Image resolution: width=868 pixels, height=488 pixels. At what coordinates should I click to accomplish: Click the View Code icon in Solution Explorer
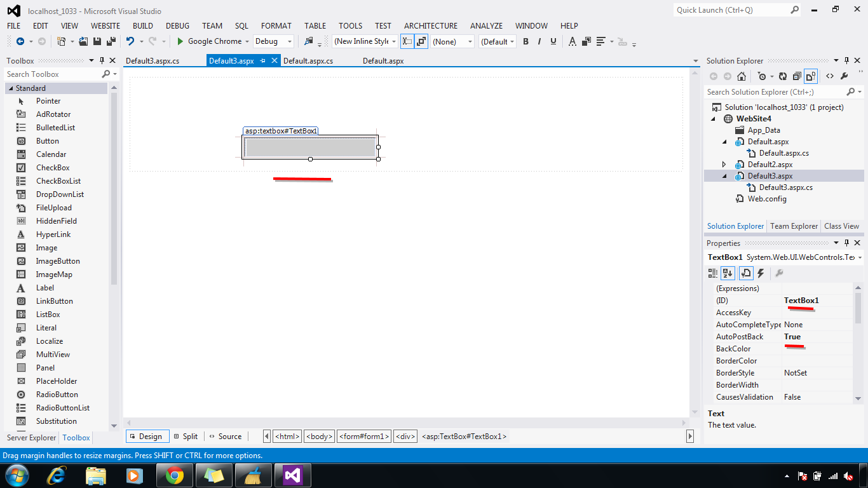(x=830, y=76)
